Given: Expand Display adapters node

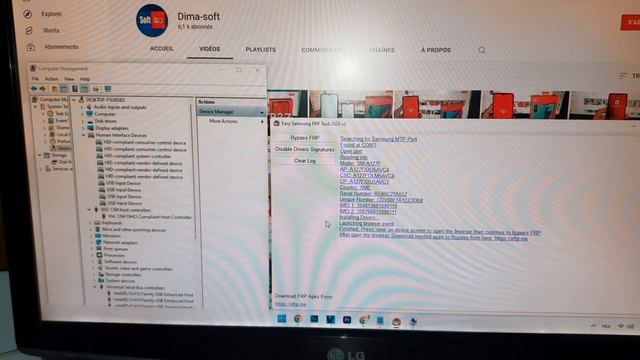Looking at the screenshot, I should tap(83, 128).
